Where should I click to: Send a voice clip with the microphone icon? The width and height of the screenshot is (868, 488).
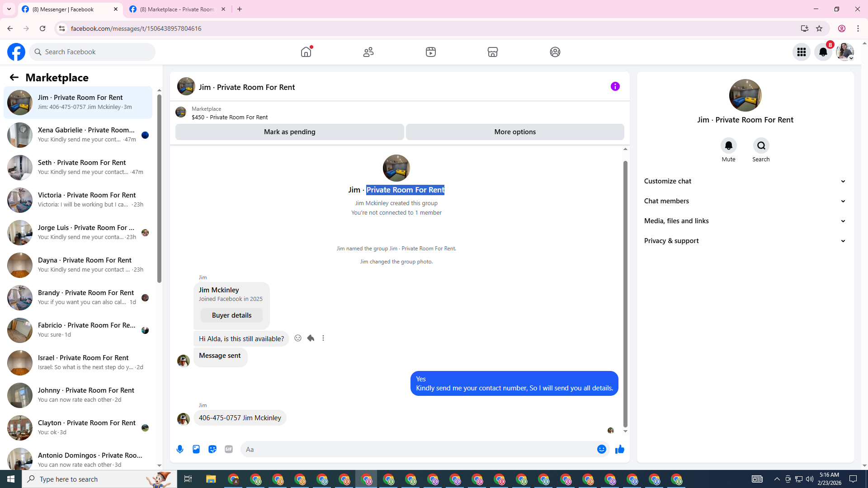coord(180,449)
